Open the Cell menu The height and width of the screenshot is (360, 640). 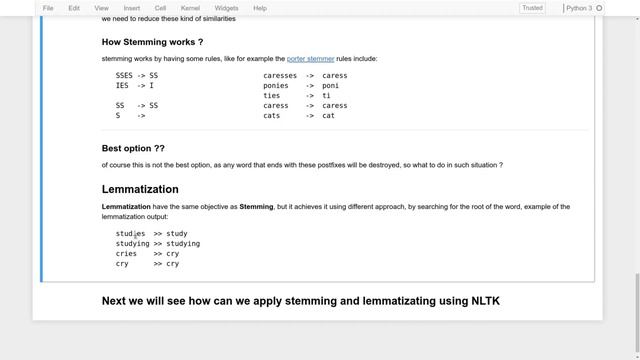click(x=160, y=8)
